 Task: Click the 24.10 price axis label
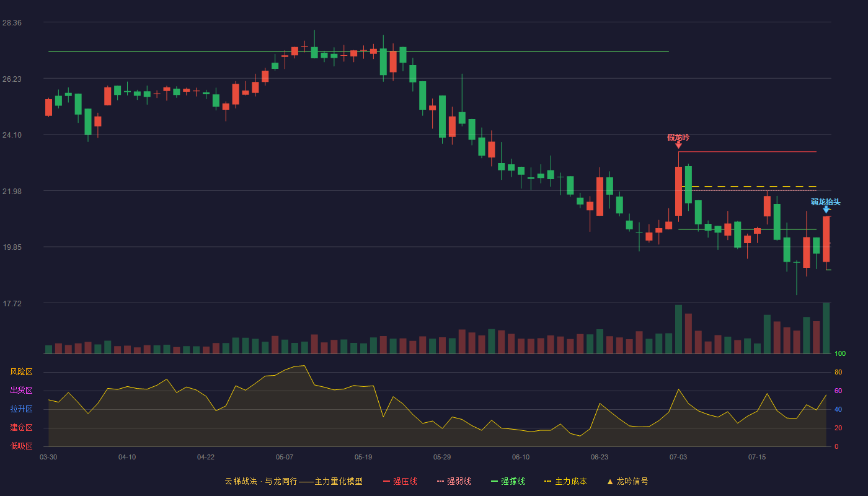coord(12,135)
